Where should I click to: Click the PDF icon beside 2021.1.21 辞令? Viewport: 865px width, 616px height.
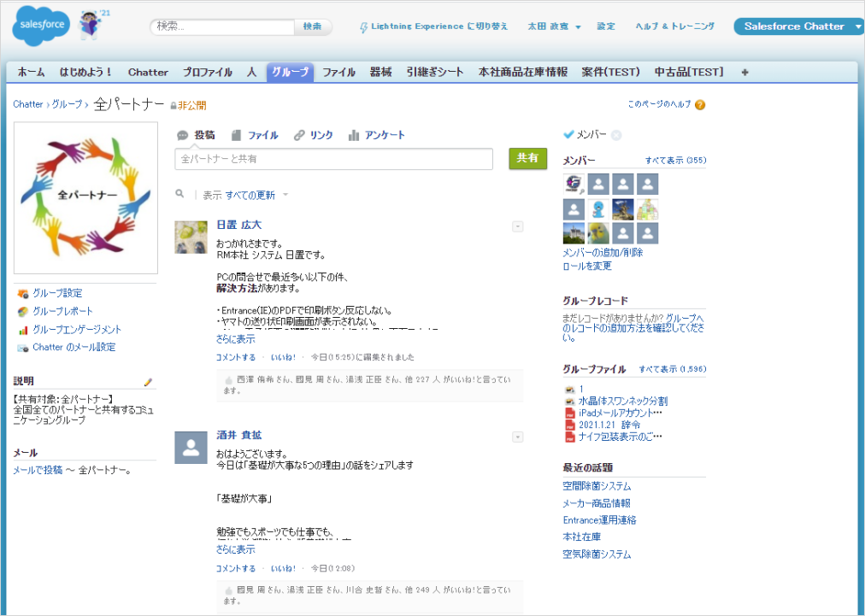click(x=570, y=425)
